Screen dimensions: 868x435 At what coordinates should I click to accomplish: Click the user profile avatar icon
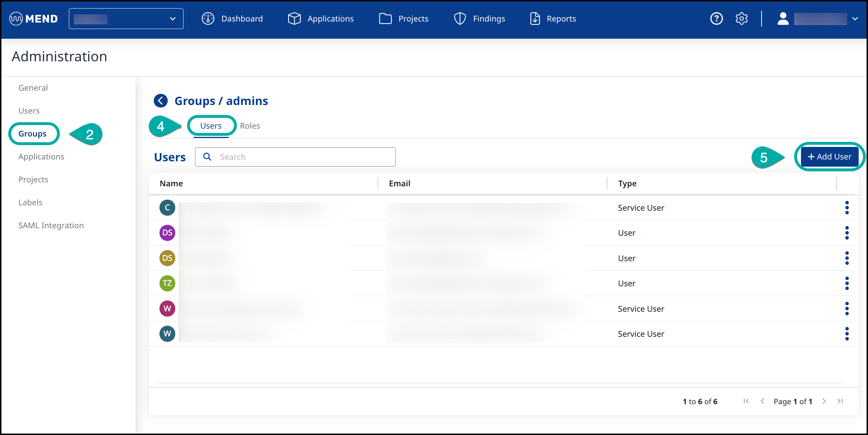pos(783,19)
